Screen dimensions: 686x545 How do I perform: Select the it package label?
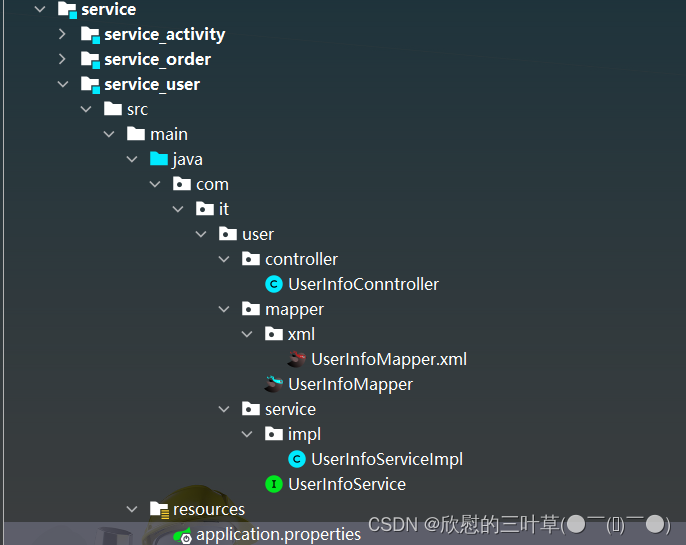click(x=224, y=209)
